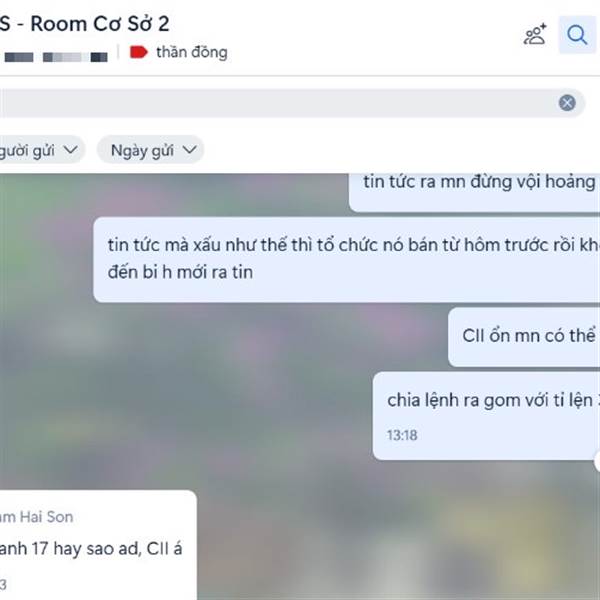Click the chevron on 'Người gửi' filter

70,150
